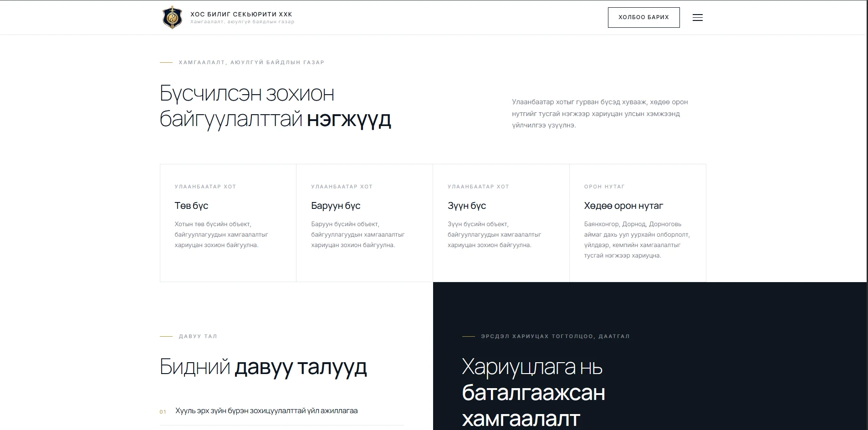Click the Бүсчилсэн зохион байгуулалттай нэгжүүд heading

click(x=275, y=106)
